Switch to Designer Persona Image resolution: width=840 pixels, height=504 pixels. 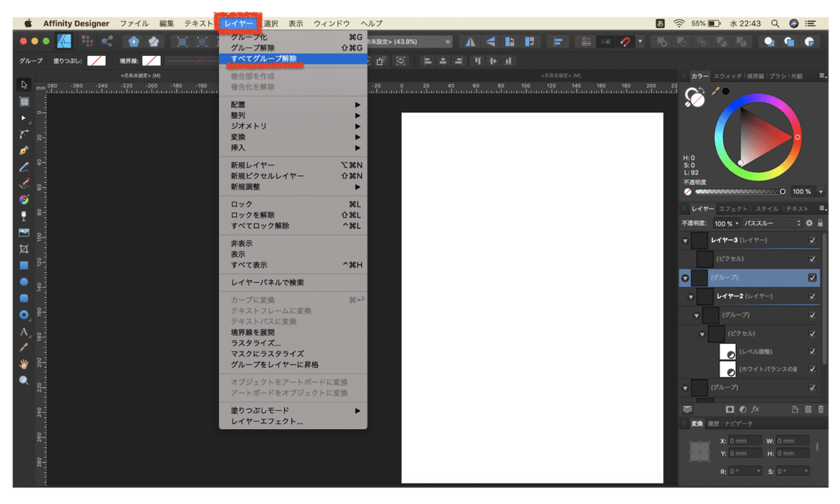[x=64, y=41]
